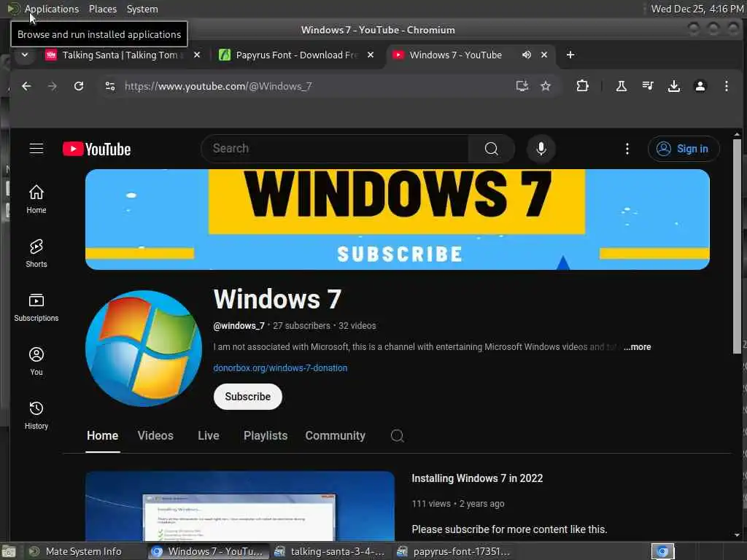
Task: Open Installing Windows 7 in 2022 video title
Action: (477, 478)
